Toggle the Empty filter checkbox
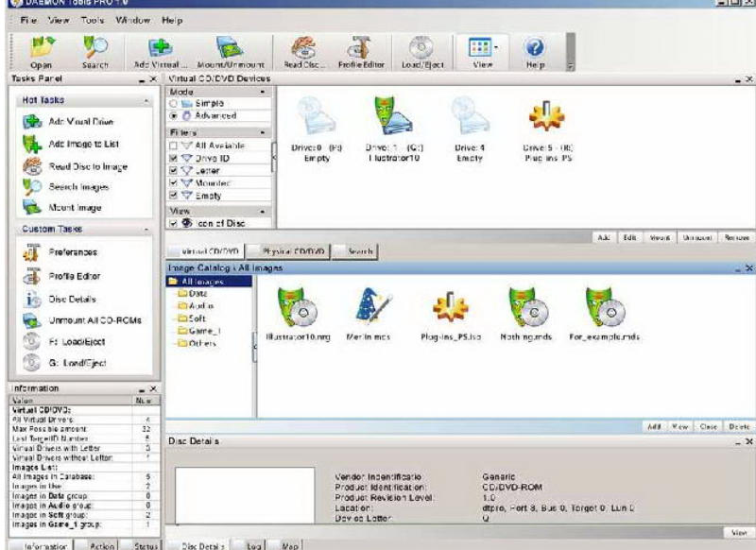 [x=173, y=196]
